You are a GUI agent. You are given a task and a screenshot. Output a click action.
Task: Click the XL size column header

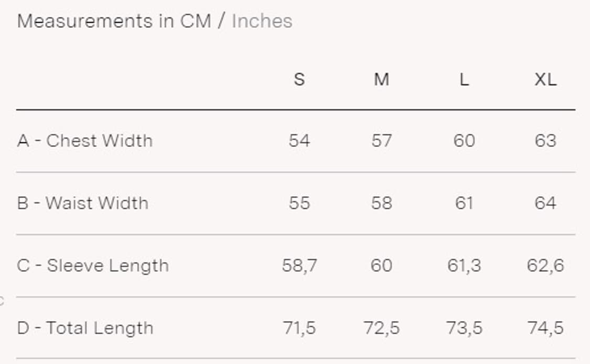(545, 79)
